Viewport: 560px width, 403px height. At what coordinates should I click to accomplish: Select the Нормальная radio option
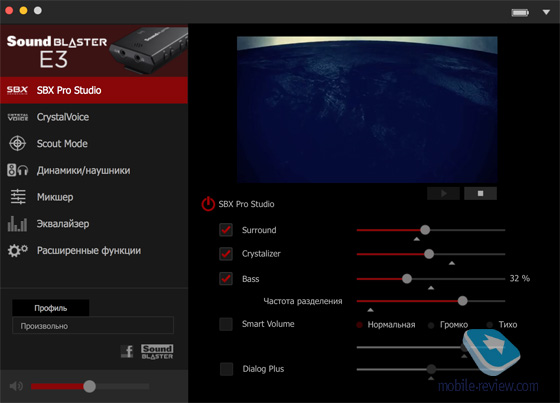point(360,325)
